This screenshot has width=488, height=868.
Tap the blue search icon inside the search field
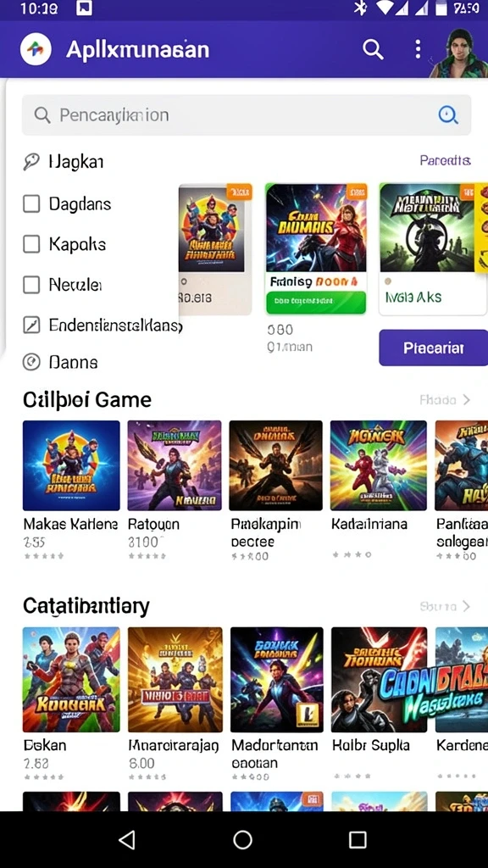(447, 114)
